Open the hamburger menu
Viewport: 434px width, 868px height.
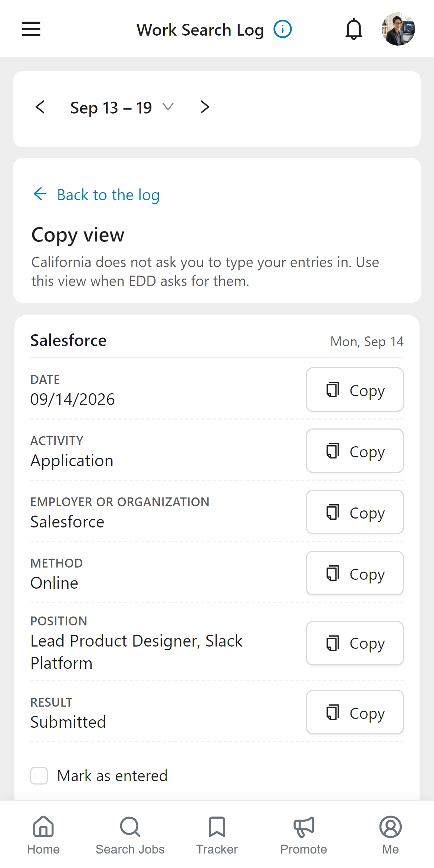(31, 29)
